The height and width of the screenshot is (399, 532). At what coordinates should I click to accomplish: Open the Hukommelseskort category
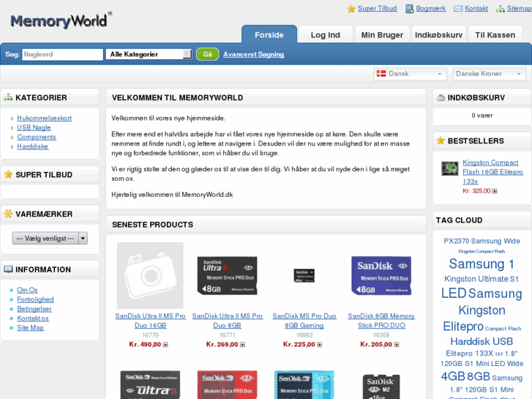coord(45,118)
